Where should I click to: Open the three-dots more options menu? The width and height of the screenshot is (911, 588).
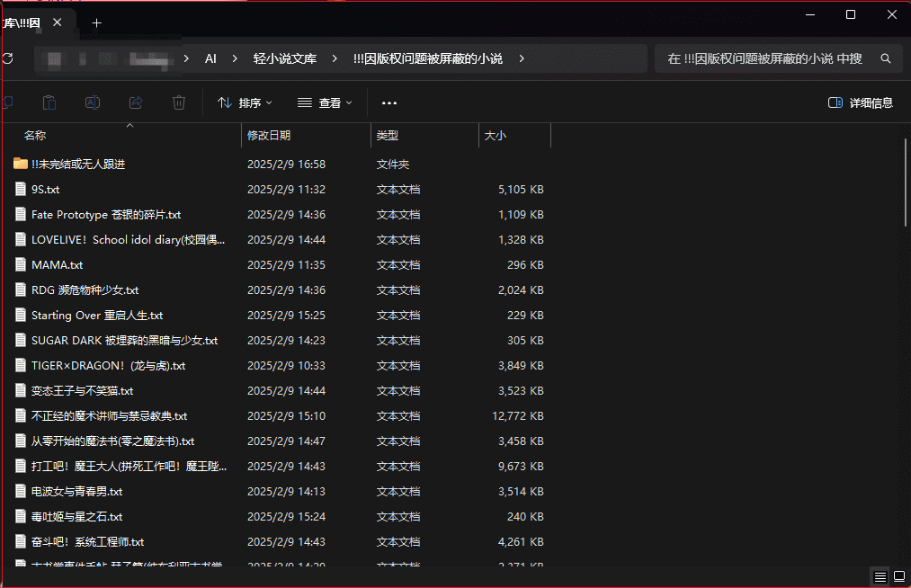(389, 102)
